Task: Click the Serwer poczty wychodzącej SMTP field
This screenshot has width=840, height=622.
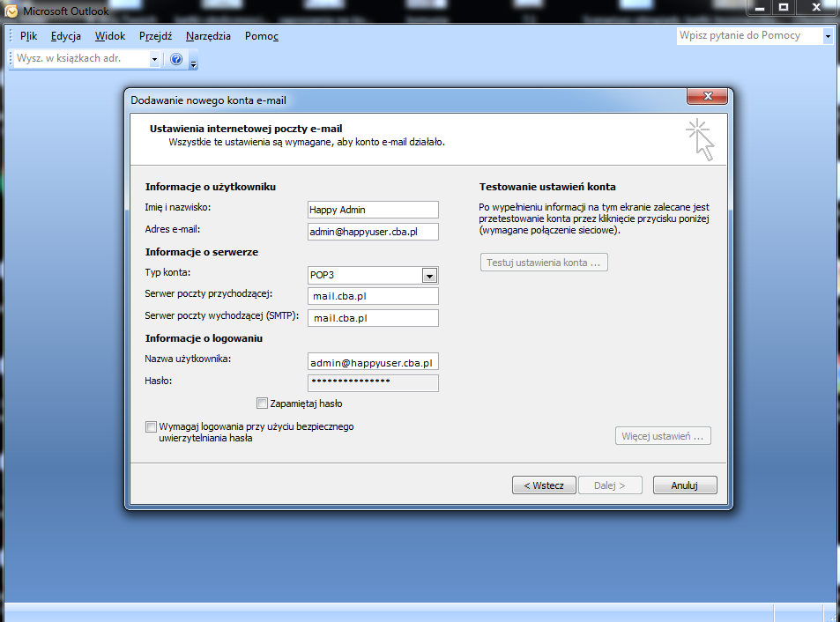Action: pyautogui.click(x=373, y=318)
